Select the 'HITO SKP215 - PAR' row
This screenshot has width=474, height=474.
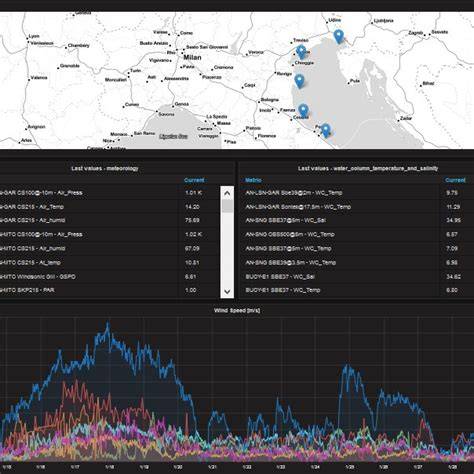click(110, 290)
